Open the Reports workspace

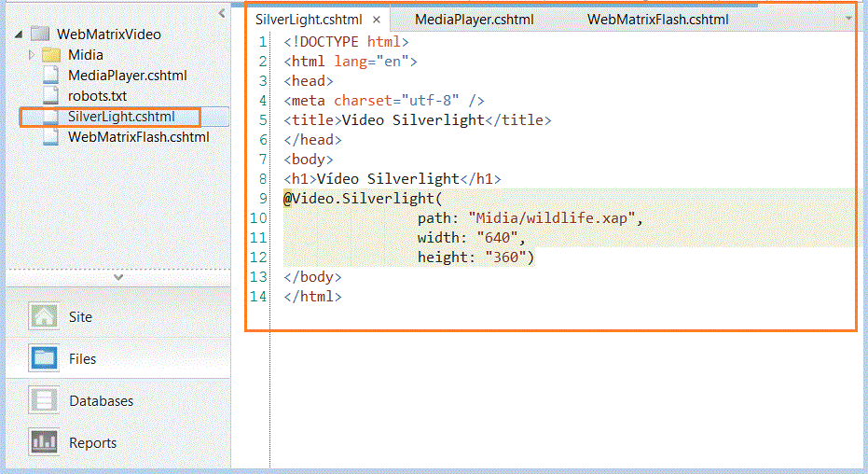[117, 442]
